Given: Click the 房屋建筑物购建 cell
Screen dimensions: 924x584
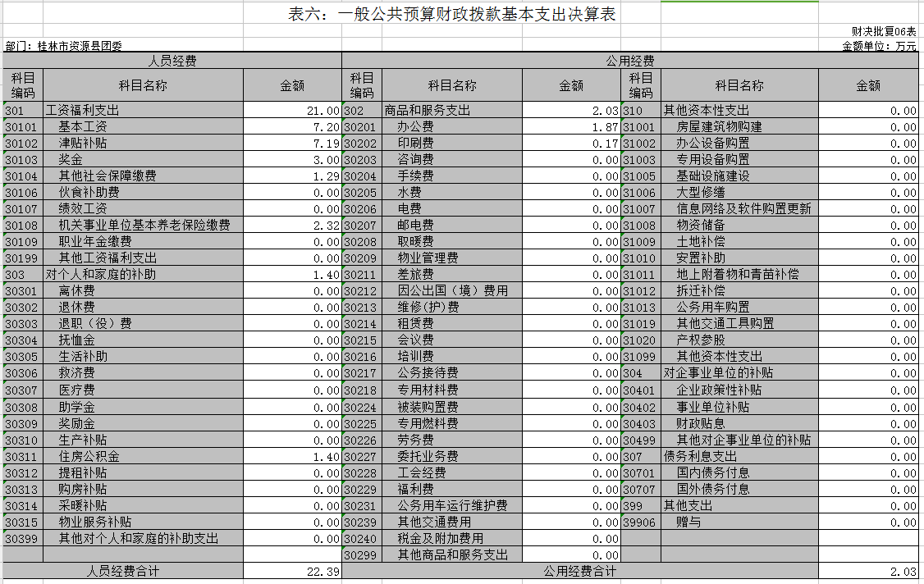Looking at the screenshot, I should click(x=739, y=127).
